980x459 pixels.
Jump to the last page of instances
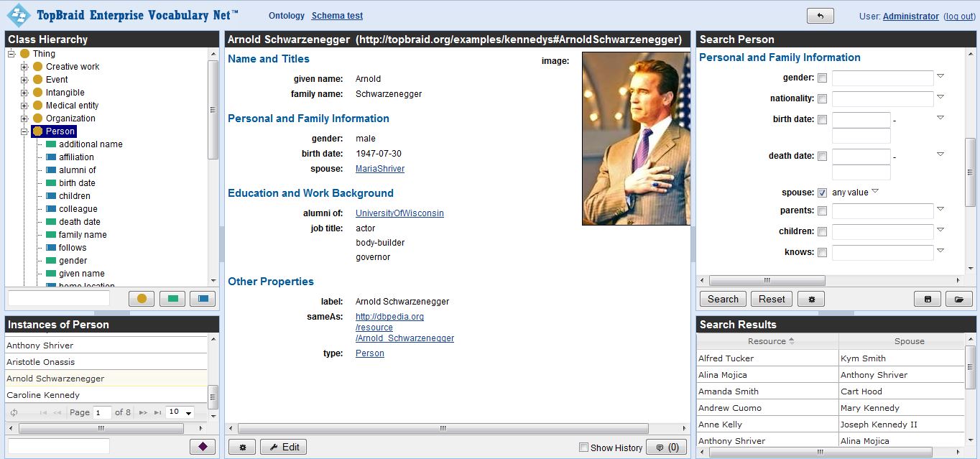coord(157,412)
